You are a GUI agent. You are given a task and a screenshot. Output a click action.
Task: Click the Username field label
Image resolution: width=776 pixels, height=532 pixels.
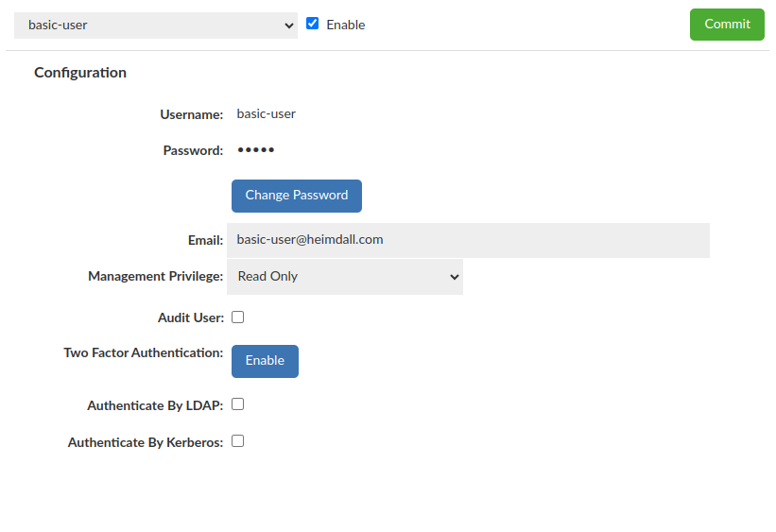(191, 114)
